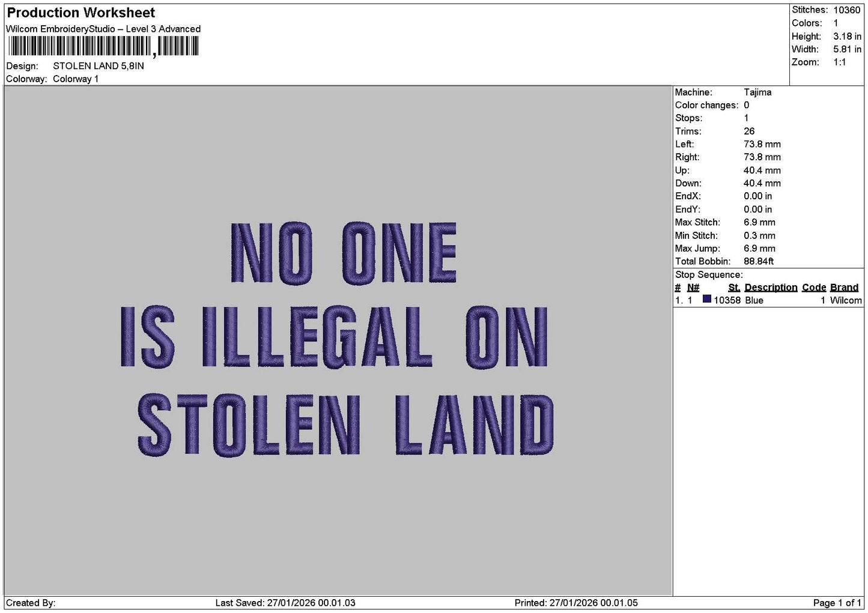Click the blue thread color swatch
This screenshot has height=613, width=868.
pyautogui.click(x=707, y=299)
